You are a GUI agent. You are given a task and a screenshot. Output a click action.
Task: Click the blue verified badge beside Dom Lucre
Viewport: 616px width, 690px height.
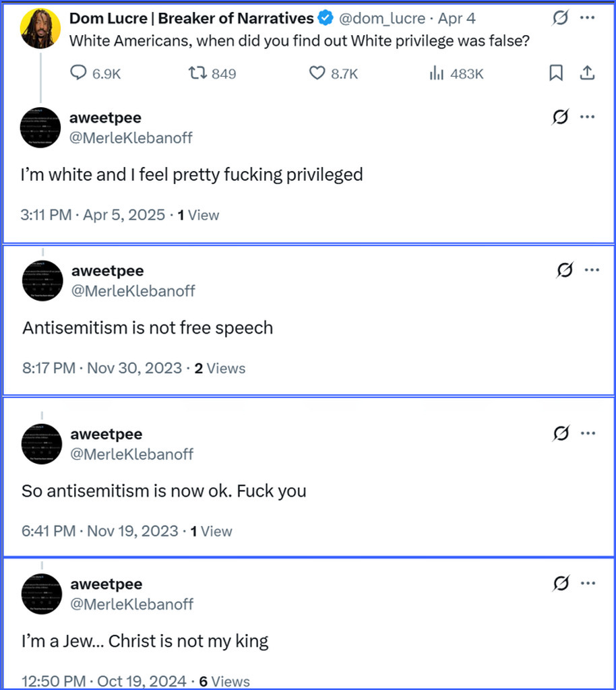[326, 19]
